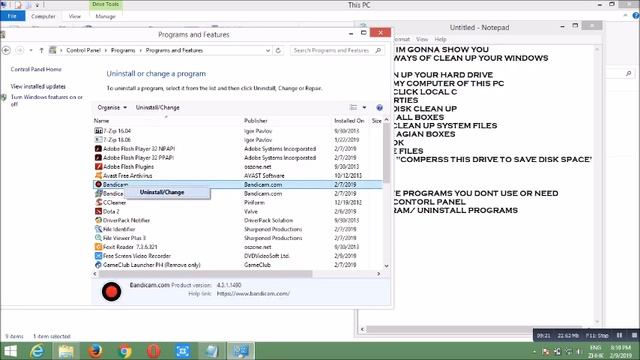
Task: Launch Opera from the taskbar
Action: (153, 351)
